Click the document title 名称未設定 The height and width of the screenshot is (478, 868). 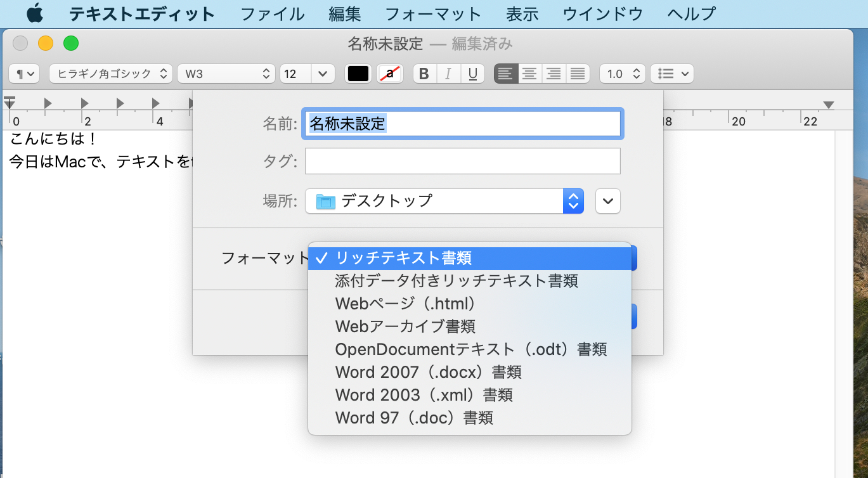(385, 43)
